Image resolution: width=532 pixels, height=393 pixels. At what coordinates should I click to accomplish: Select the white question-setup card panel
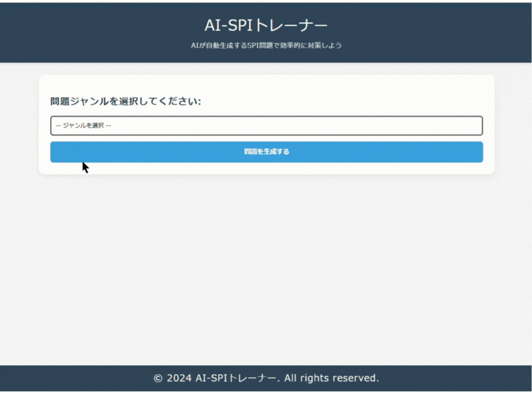point(266,124)
